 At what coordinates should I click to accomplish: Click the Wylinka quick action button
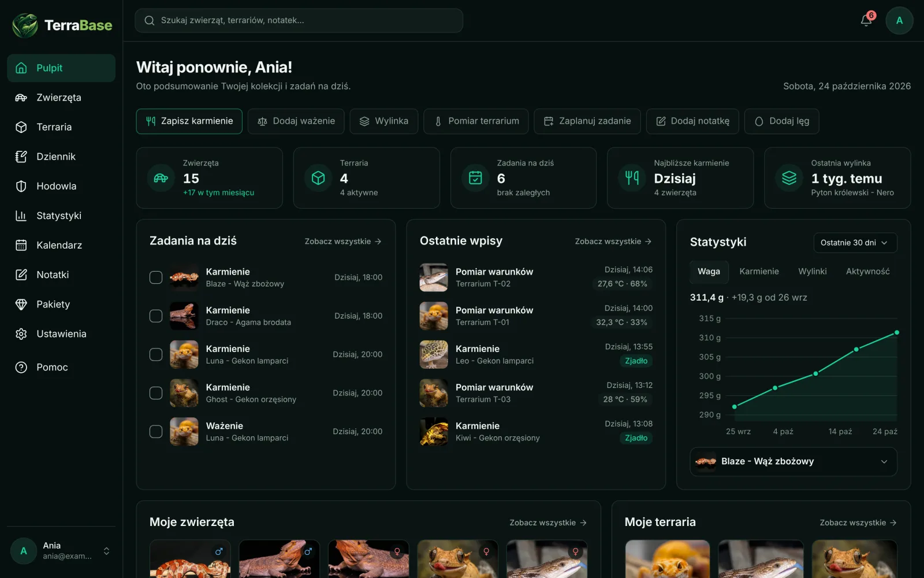coord(384,121)
